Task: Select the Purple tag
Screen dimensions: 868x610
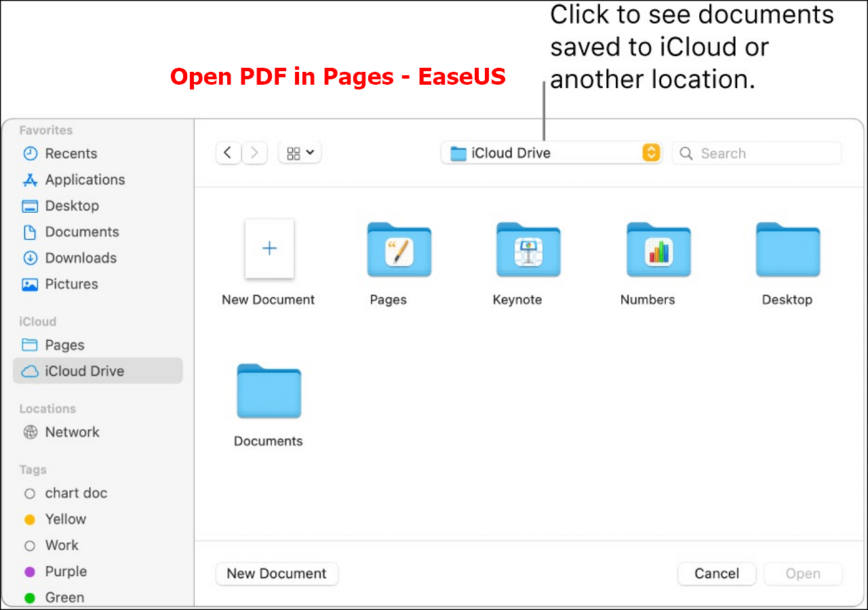Action: [x=65, y=571]
